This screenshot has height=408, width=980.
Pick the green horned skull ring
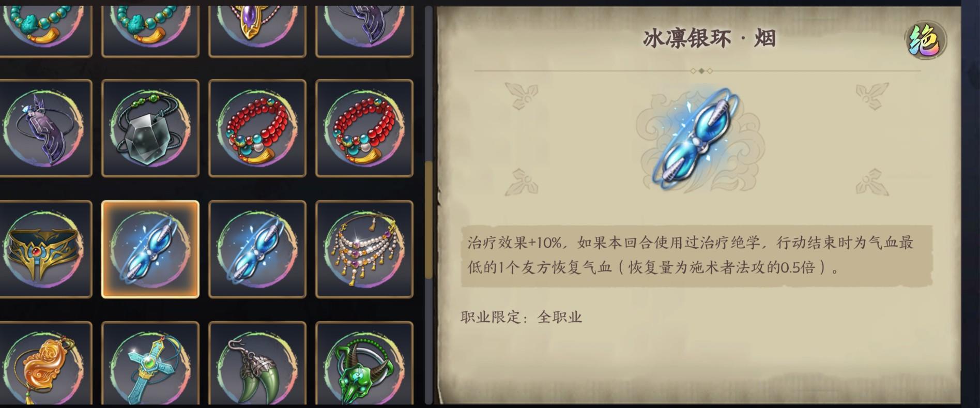364,364
